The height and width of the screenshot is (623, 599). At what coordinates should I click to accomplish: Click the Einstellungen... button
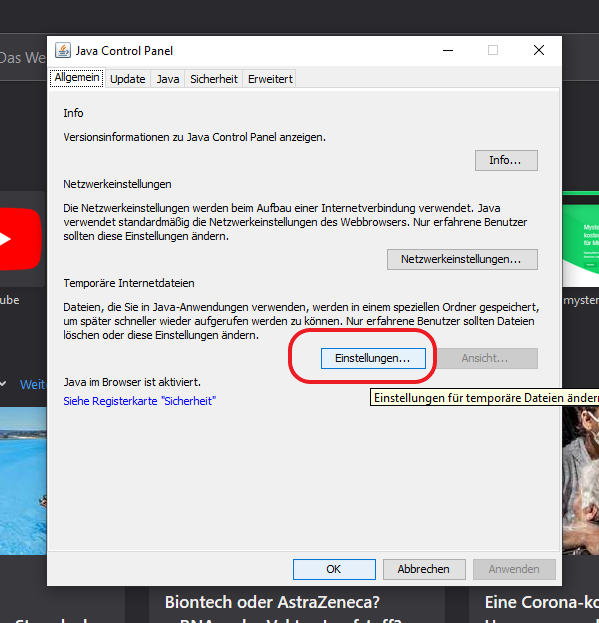click(x=373, y=358)
